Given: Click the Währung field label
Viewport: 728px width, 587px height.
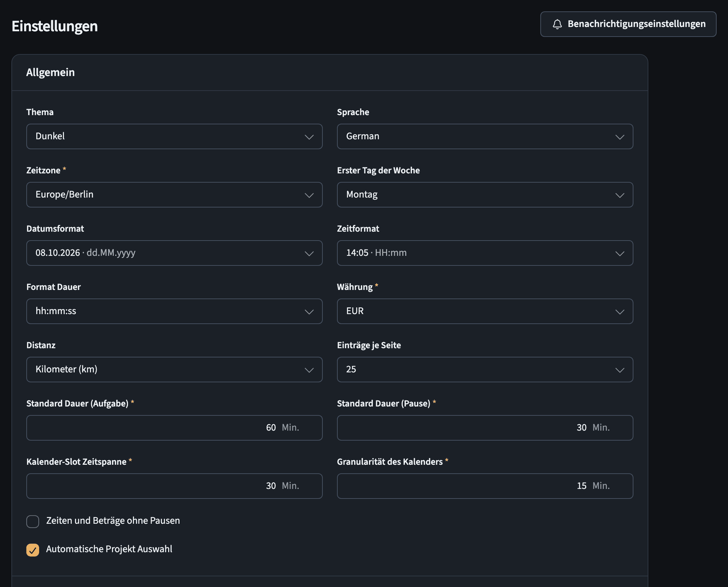Looking at the screenshot, I should [355, 287].
